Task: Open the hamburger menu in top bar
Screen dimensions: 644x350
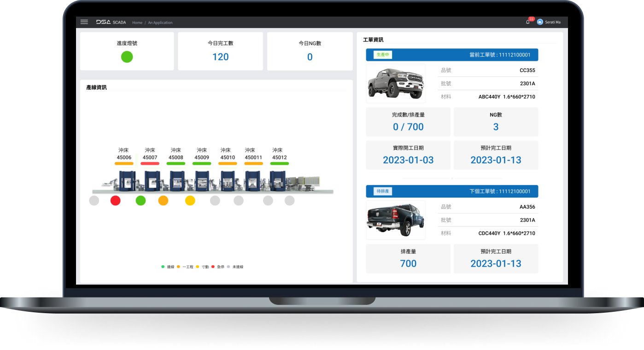Action: coord(84,22)
